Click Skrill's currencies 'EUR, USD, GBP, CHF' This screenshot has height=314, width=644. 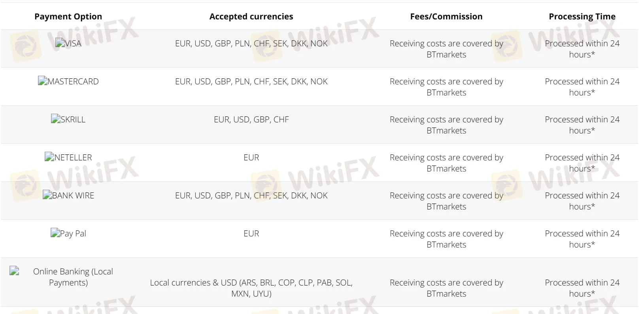pos(251,120)
